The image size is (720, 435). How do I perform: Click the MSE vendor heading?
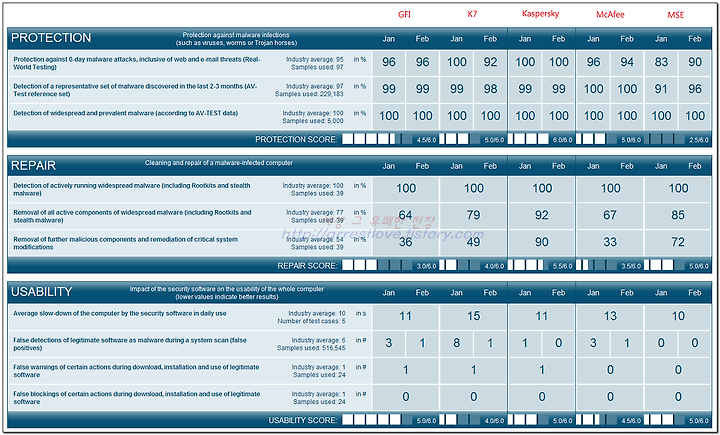(x=675, y=15)
